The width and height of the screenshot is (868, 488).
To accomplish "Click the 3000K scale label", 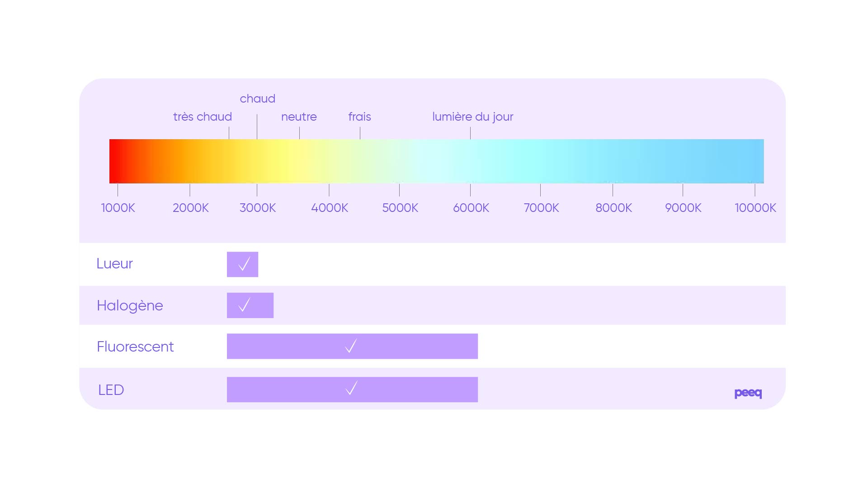I will (258, 208).
